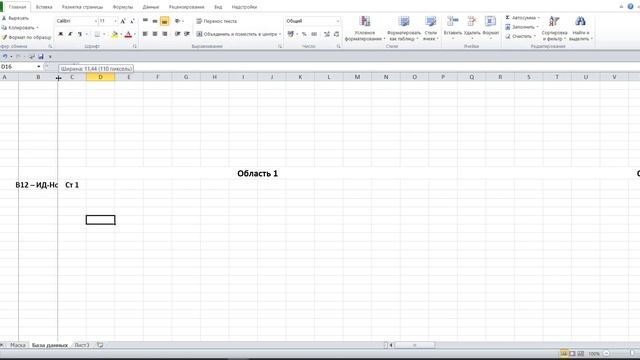Align text to top

145,21
